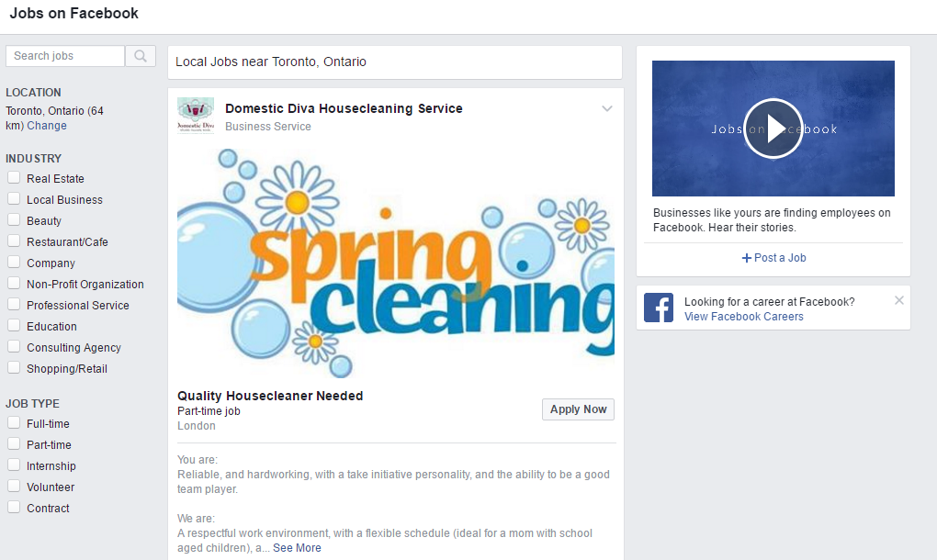Viewport: 937px width, 560px height.
Task: Check the Local Business industry filter
Action: point(14,199)
